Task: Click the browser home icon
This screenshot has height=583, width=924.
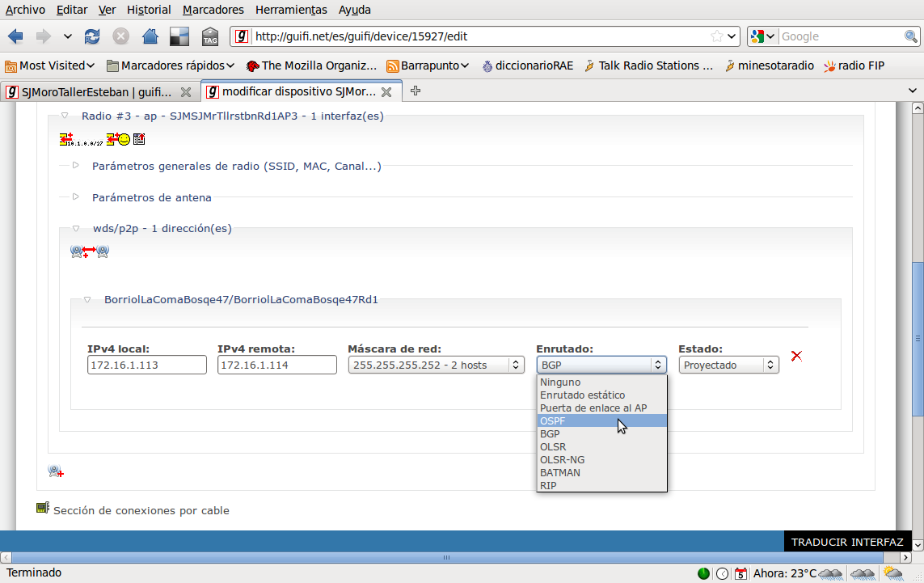Action: coord(150,36)
